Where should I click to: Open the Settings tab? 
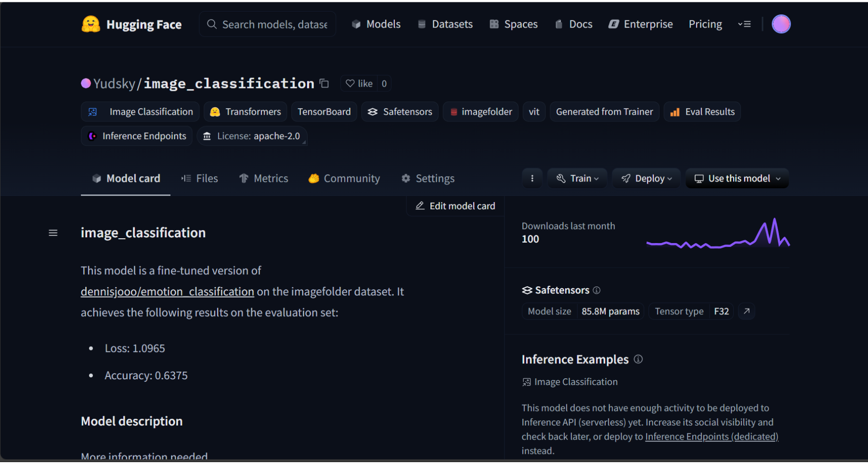point(428,179)
